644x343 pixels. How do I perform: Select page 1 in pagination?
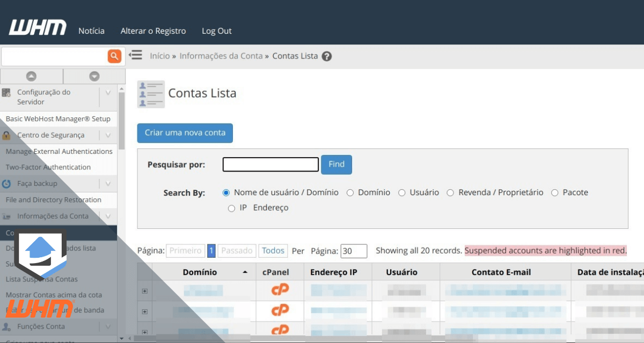tap(211, 251)
